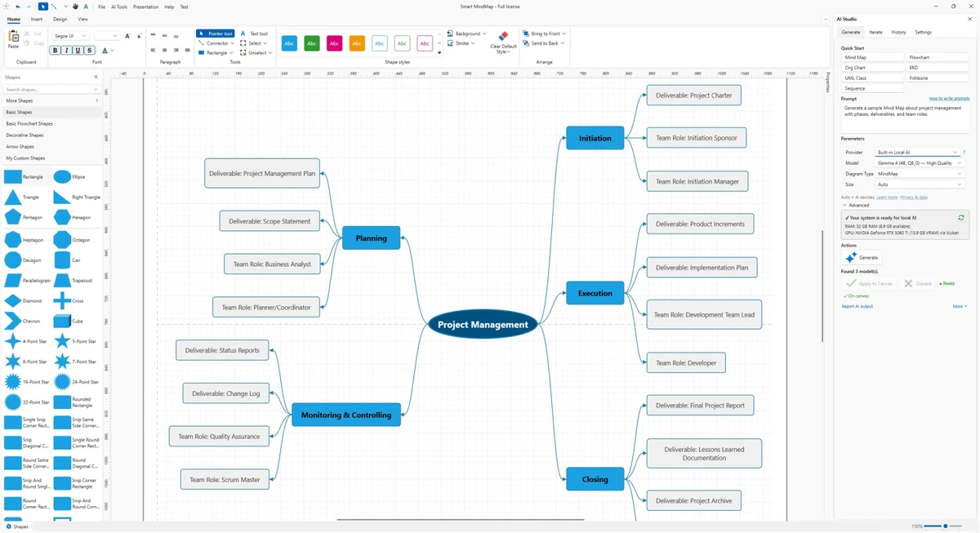Open the Presentation menu
980x533 pixels.
point(145,7)
